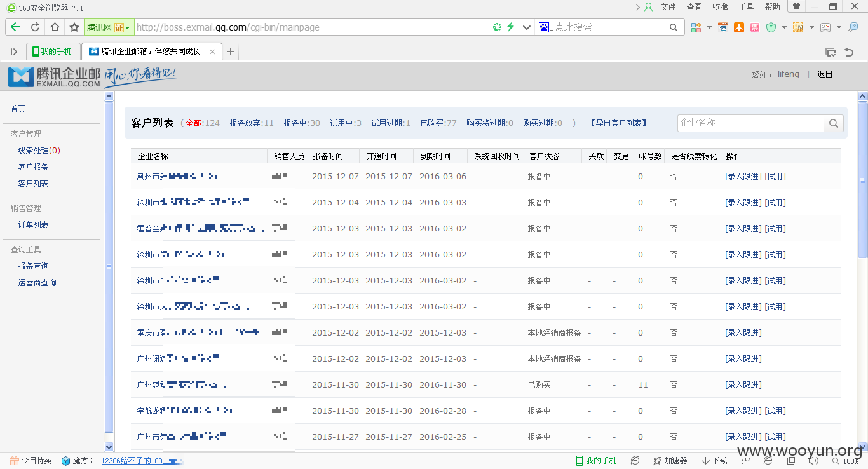Open the 查看 menu
This screenshot has width=868, height=469.
point(694,7)
